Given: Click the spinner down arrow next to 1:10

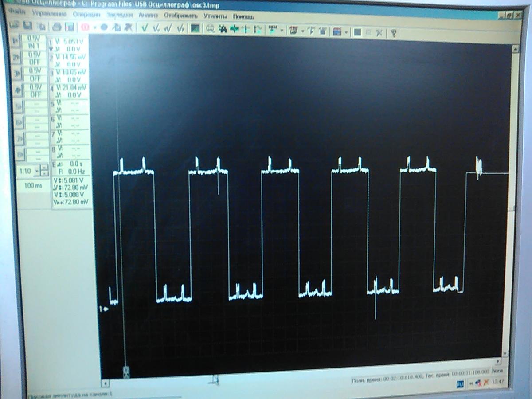Looking at the screenshot, I should [44, 173].
